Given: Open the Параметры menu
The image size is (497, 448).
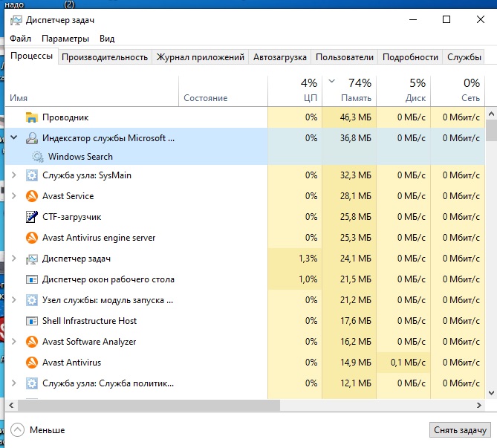Looking at the screenshot, I should click(x=65, y=39).
